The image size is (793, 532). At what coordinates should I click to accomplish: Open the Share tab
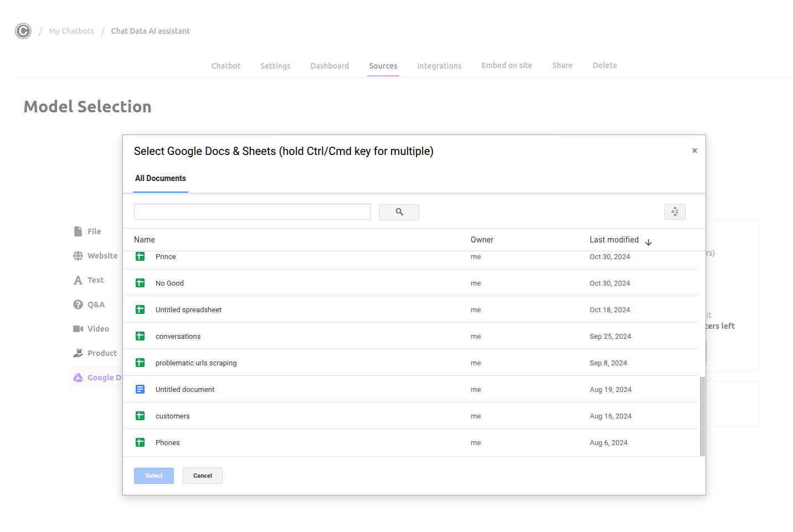coord(562,65)
